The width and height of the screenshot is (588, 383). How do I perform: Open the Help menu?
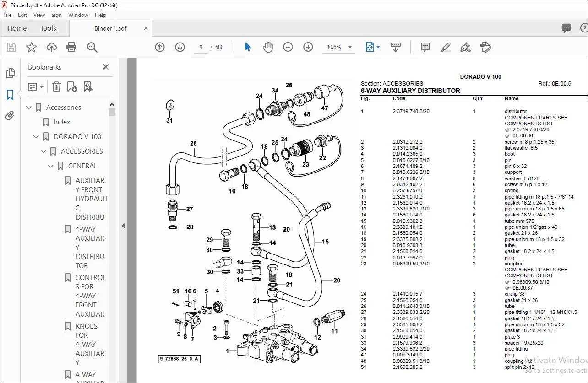pyautogui.click(x=100, y=15)
